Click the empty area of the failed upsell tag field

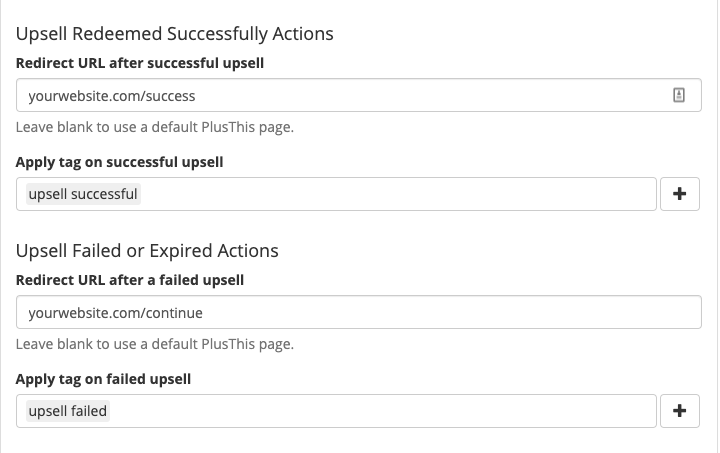[x=382, y=411]
